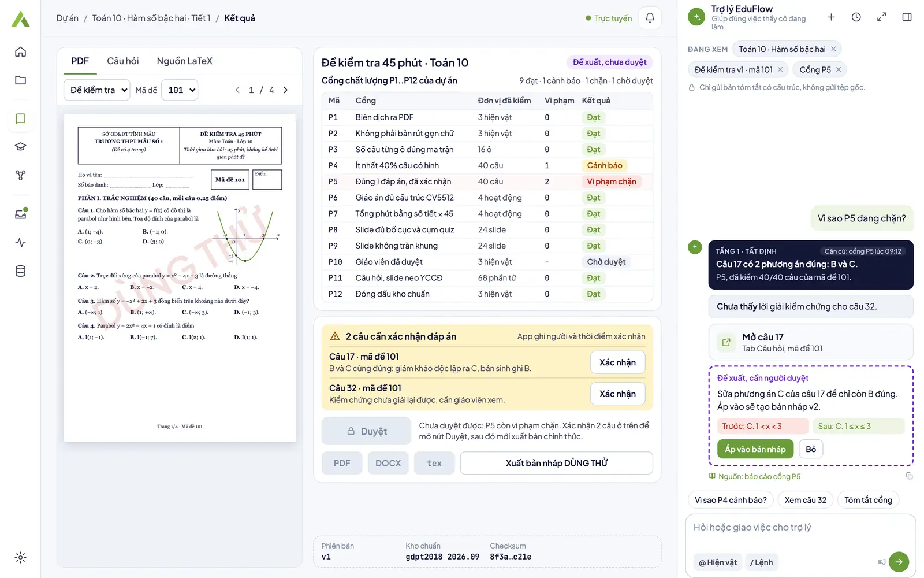Image resolution: width=924 pixels, height=578 pixels.
Task: Open the activity pulse icon in sidebar
Action: pyautogui.click(x=20, y=243)
